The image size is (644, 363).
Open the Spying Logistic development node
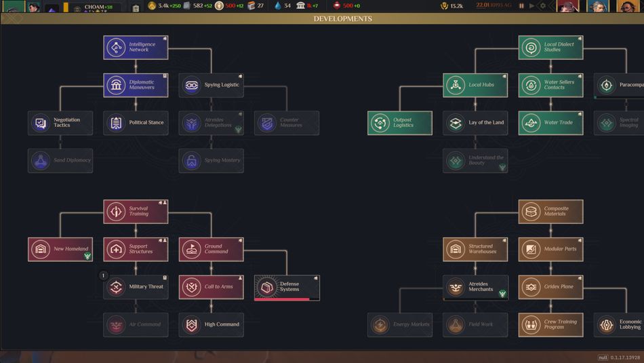[x=211, y=85]
